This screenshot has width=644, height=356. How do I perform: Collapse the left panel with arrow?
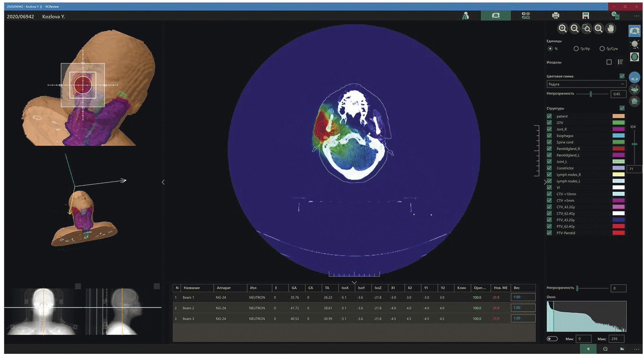coord(163,182)
